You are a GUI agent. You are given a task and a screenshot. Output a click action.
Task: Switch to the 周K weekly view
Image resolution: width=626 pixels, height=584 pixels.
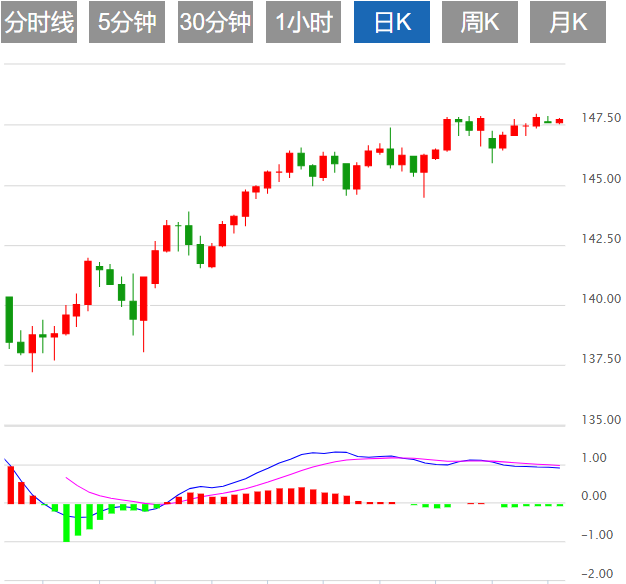480,22
